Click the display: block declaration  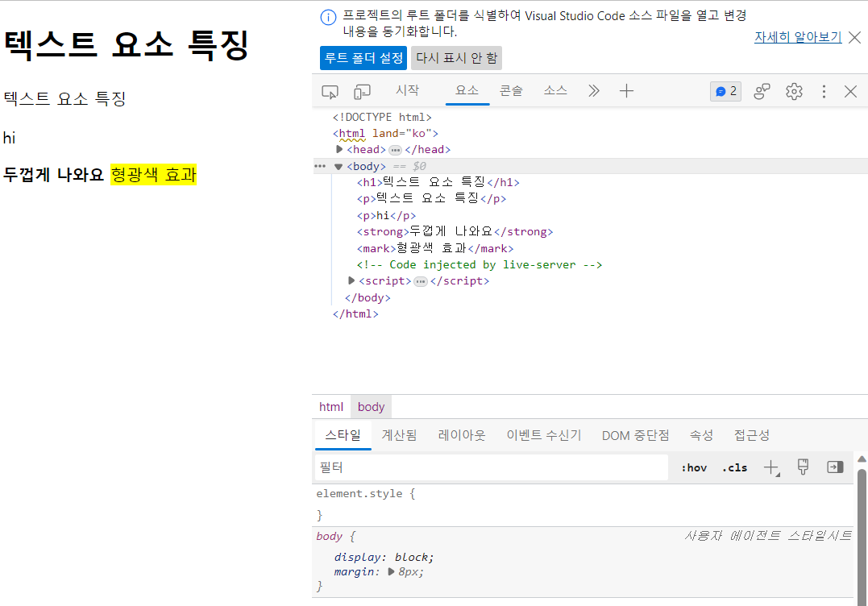point(384,558)
